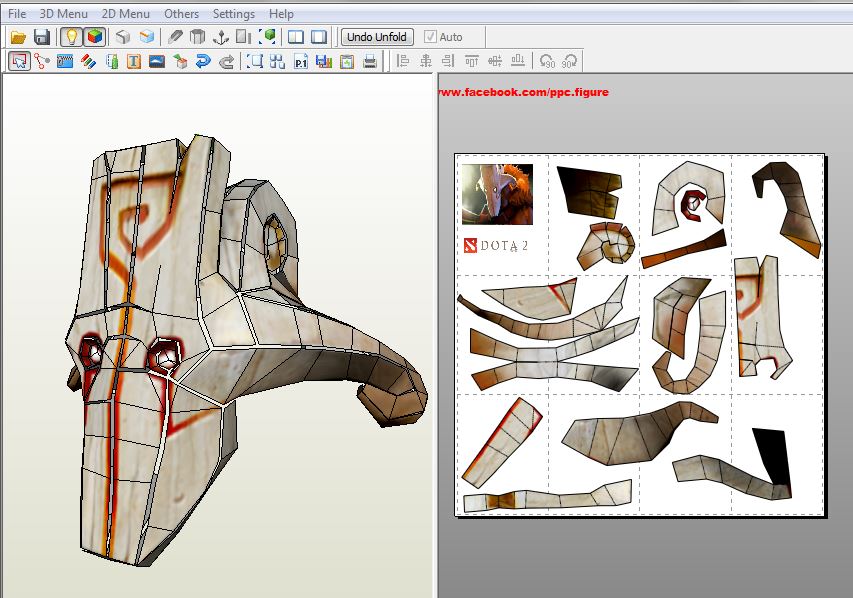Click the gray panel with bar icon
This screenshot has width=853, height=598.
pyautogui.click(x=244, y=37)
